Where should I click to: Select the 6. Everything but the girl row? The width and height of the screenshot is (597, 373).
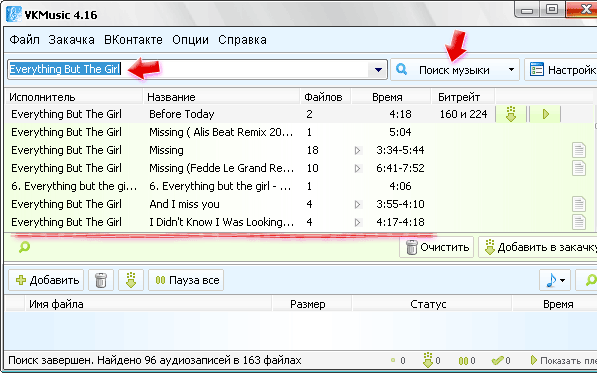(x=300, y=186)
